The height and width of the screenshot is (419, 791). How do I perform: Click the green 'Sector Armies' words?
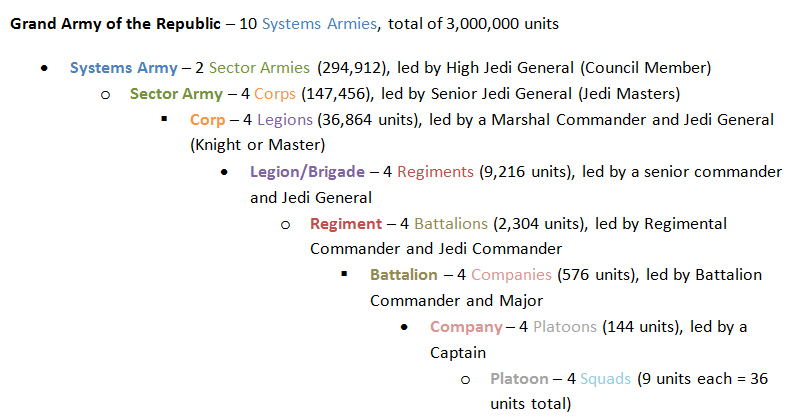(x=259, y=68)
